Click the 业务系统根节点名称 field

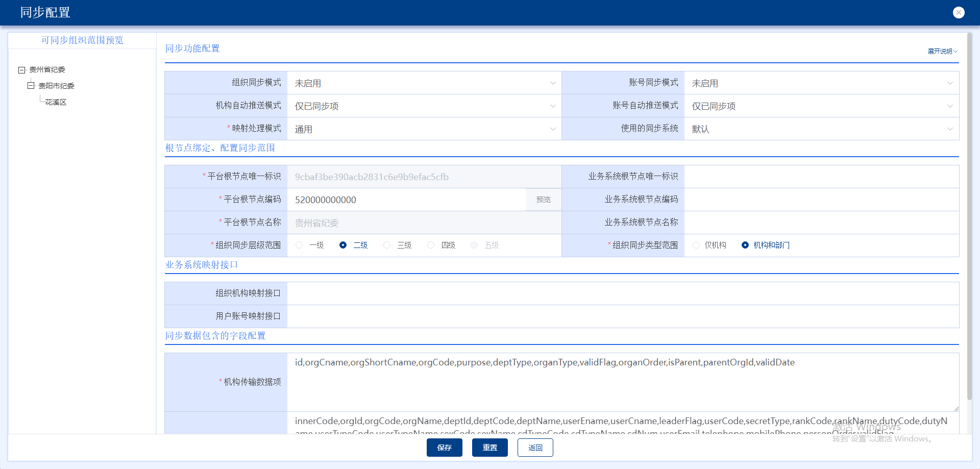click(x=821, y=223)
